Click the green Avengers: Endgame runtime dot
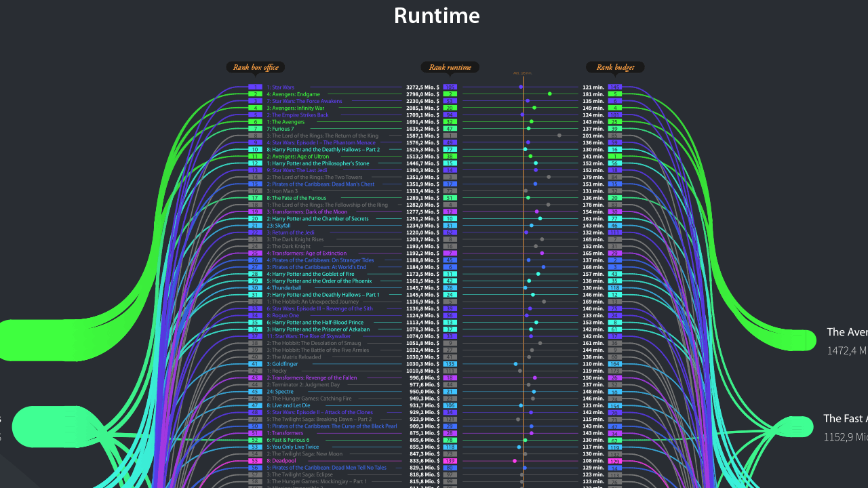The image size is (868, 488). coord(549,94)
